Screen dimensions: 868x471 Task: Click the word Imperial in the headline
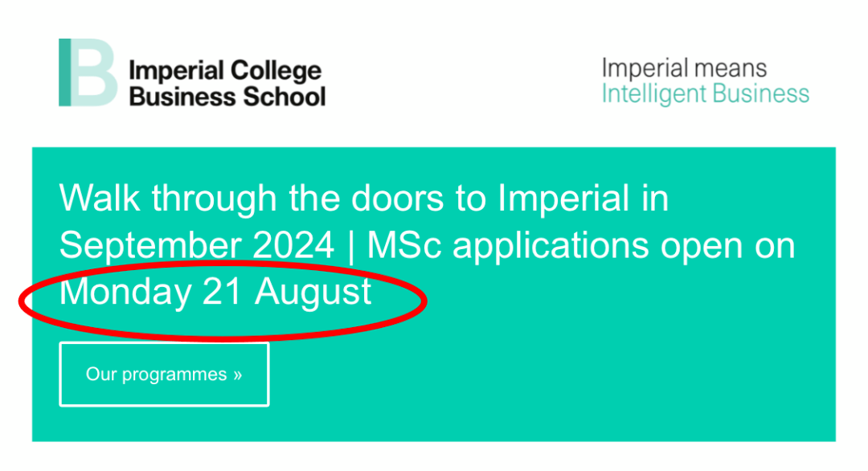563,198
